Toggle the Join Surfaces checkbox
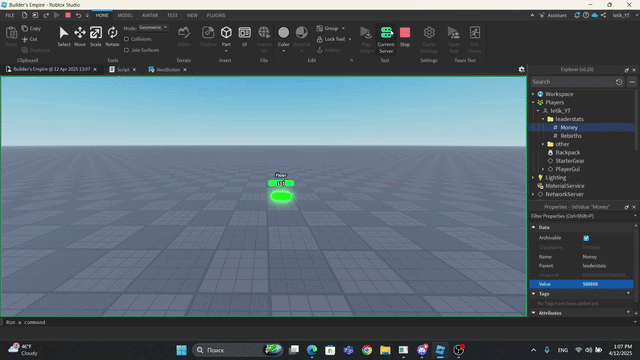The width and height of the screenshot is (640, 360). click(127, 50)
